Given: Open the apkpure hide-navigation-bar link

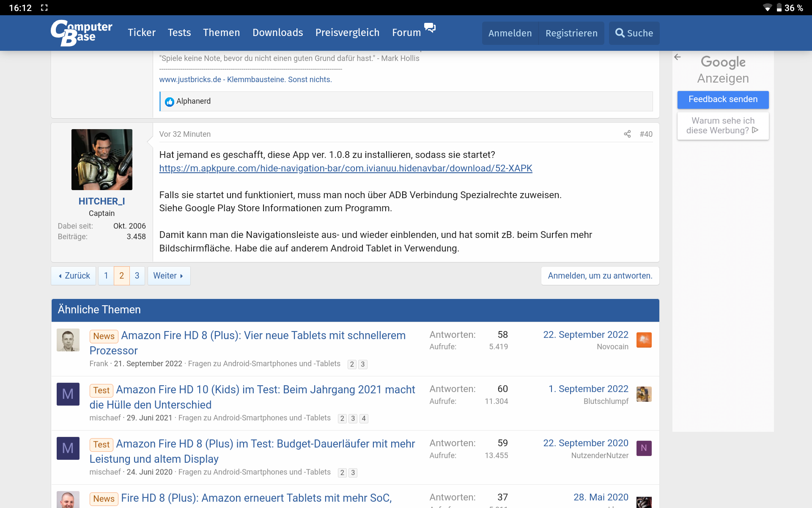Looking at the screenshot, I should [346, 168].
